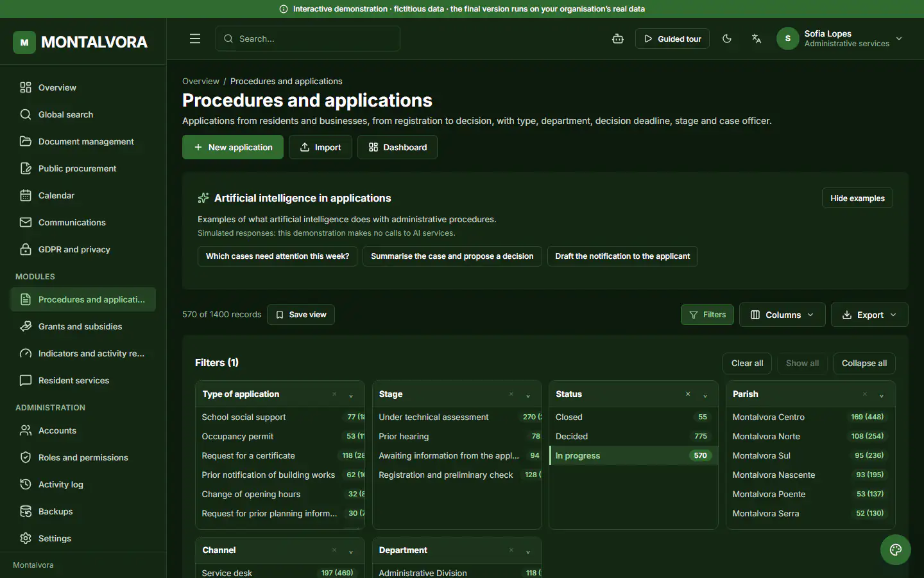924x578 pixels.
Task: Clear the Status filter with its X
Action: 688,394
